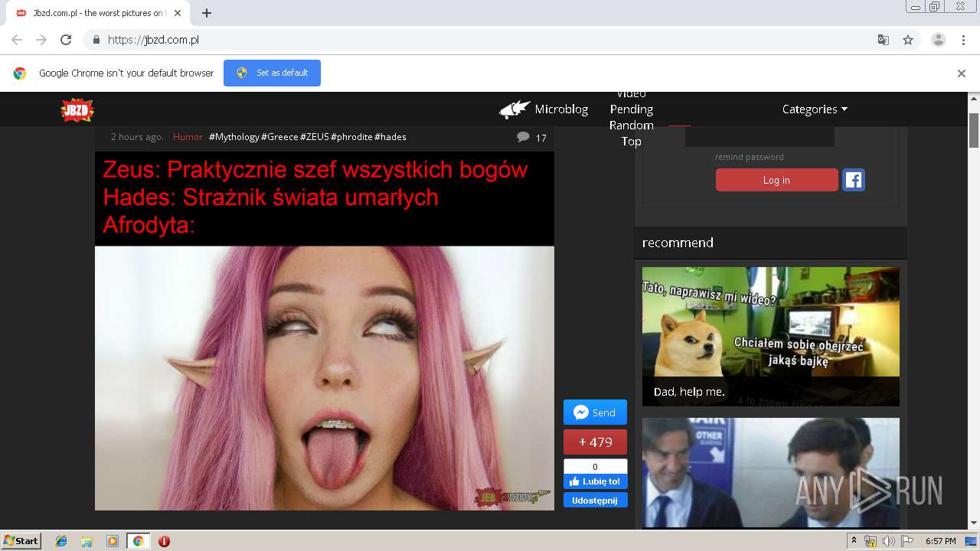Viewport: 980px width, 551px height.
Task: Click the recommend section heading
Action: point(678,243)
